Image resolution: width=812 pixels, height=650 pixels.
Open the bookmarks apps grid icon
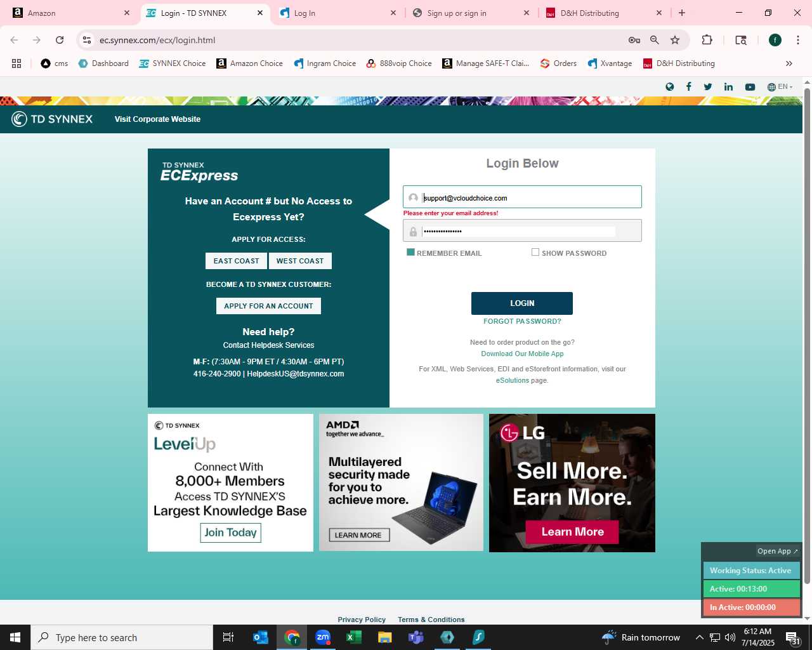pyautogui.click(x=16, y=63)
